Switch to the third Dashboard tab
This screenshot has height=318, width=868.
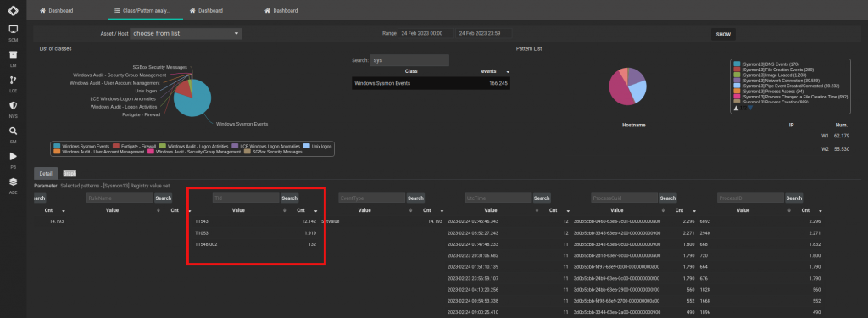[x=281, y=10]
